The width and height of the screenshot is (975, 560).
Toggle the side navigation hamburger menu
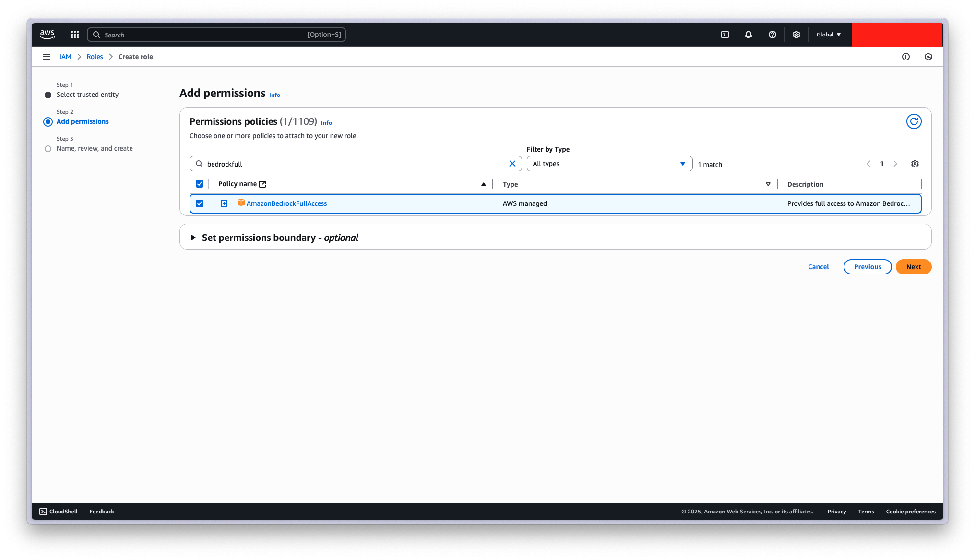47,57
